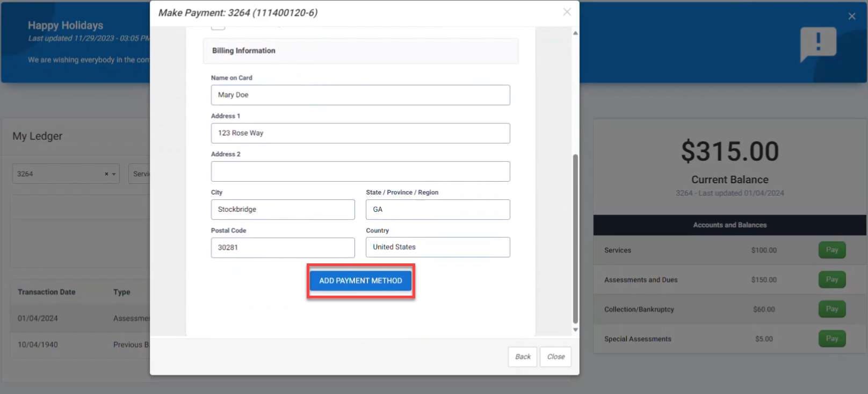Click the Name on Card field
Image resolution: width=868 pixels, height=394 pixels.
360,95
